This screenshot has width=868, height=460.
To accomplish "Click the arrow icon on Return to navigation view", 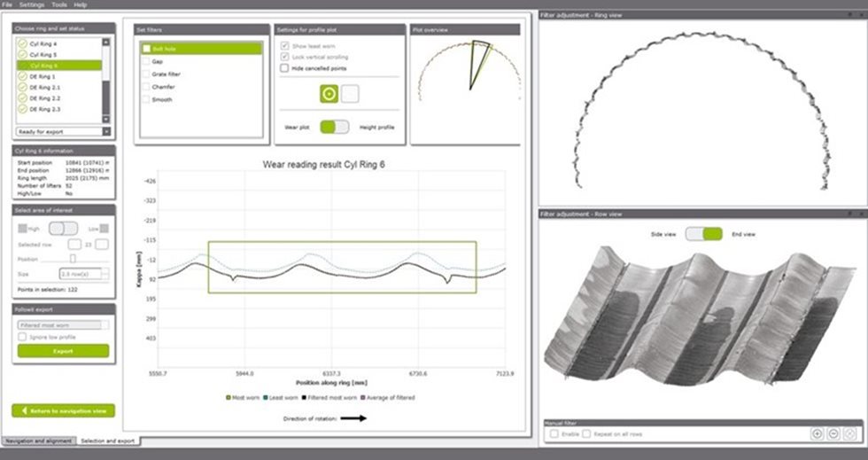I will click(23, 410).
